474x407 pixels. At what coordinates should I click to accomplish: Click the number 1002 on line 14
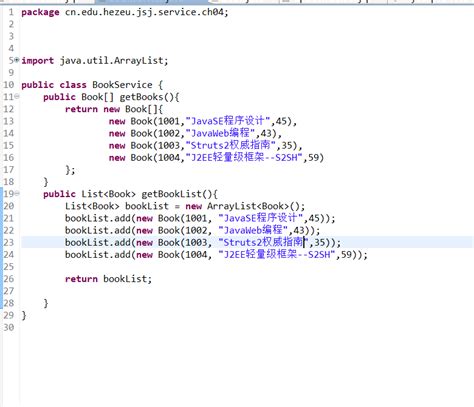click(x=169, y=133)
